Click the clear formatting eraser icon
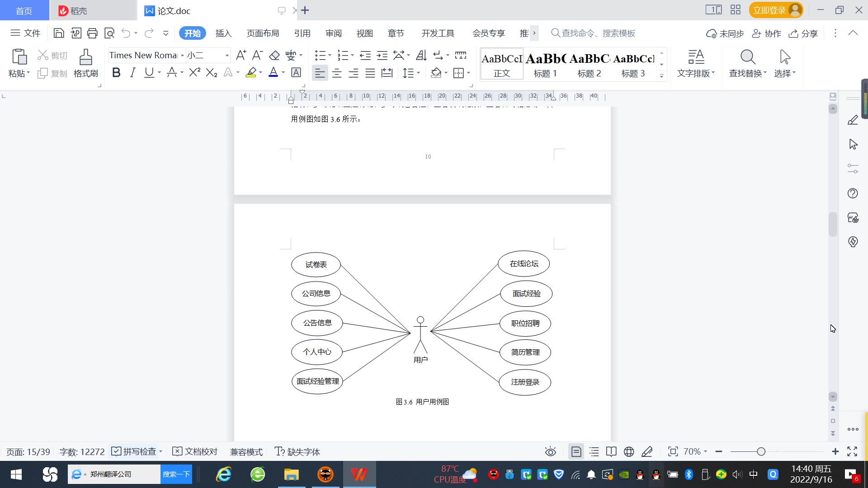This screenshot has height=488, width=868. tap(274, 55)
